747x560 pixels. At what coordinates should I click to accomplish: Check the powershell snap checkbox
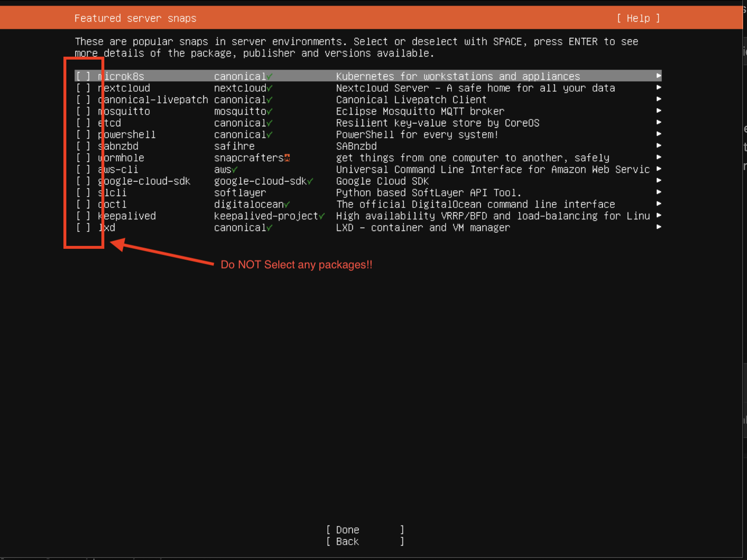click(x=83, y=134)
